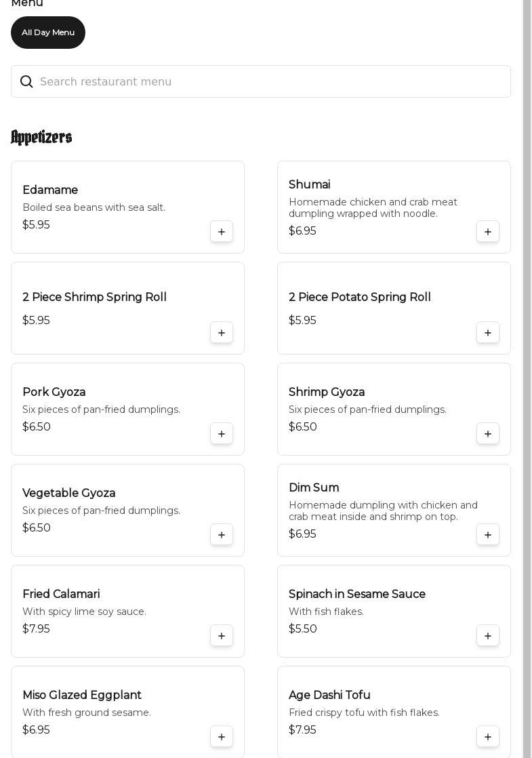Add 2 Piece Shrimp Spring Roll
This screenshot has width=532, height=758.
(222, 333)
